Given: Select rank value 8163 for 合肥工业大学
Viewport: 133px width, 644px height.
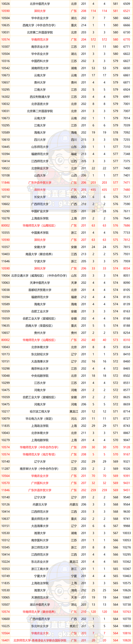Looking at the screenshot, I should point(126,311).
